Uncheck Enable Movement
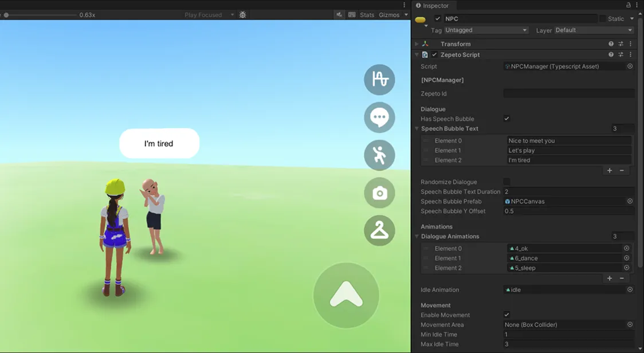The width and height of the screenshot is (644, 353). (x=507, y=315)
